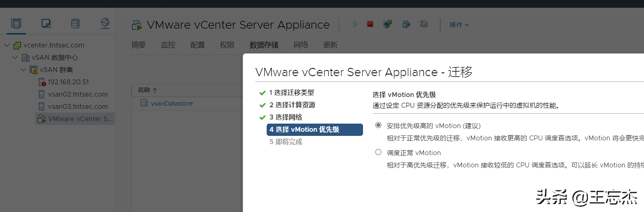Go to step 3 选择网络

(286, 117)
